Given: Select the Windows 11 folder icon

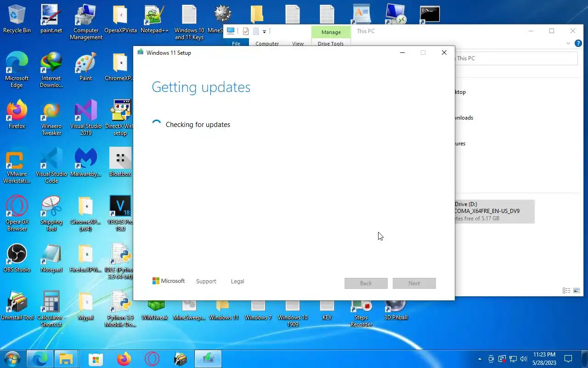Looking at the screenshot, I should point(224,310).
